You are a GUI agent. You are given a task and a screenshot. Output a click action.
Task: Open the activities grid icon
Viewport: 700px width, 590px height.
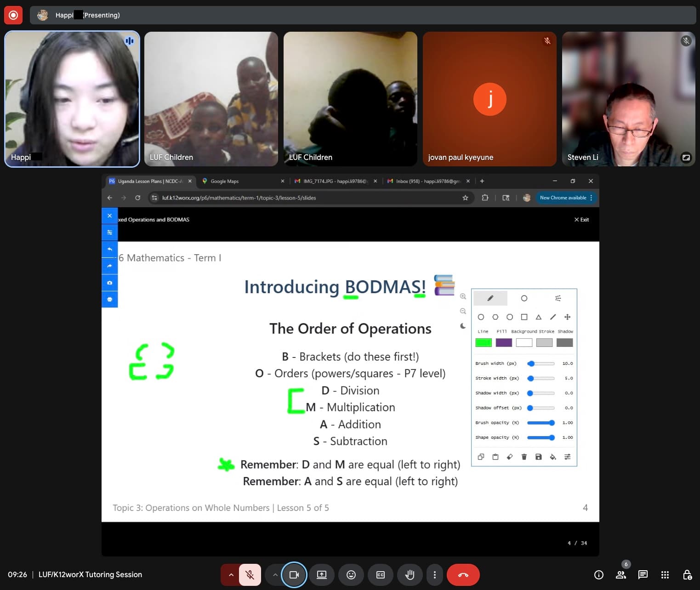pyautogui.click(x=665, y=574)
